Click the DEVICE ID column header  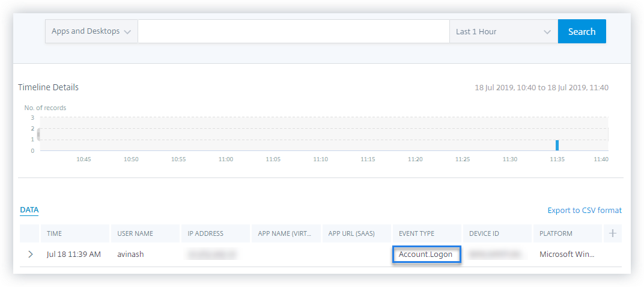(x=497, y=233)
